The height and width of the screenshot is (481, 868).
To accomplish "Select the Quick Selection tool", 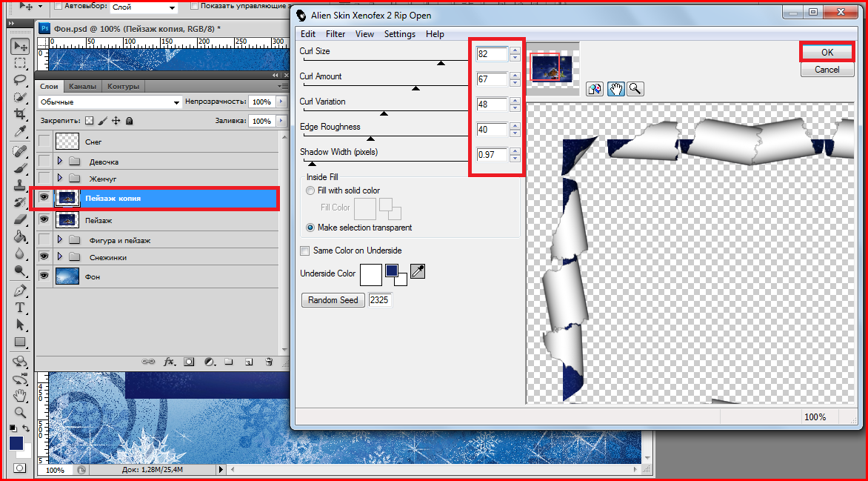I will pyautogui.click(x=21, y=96).
